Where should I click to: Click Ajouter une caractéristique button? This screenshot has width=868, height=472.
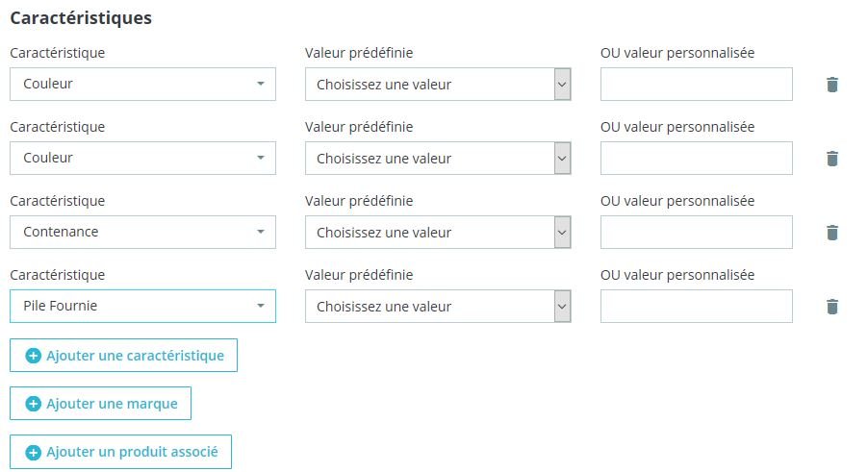[x=123, y=356]
